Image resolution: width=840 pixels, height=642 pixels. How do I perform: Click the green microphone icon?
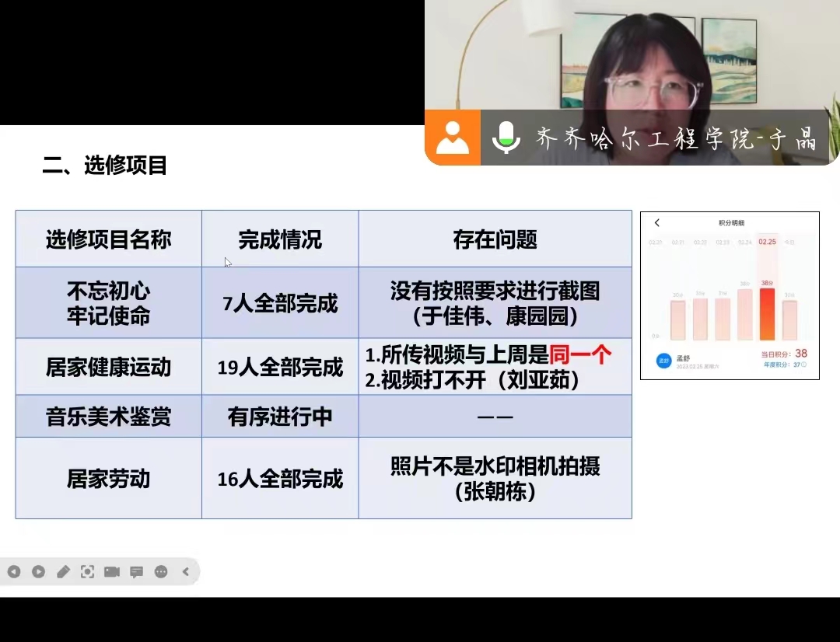[x=506, y=138]
